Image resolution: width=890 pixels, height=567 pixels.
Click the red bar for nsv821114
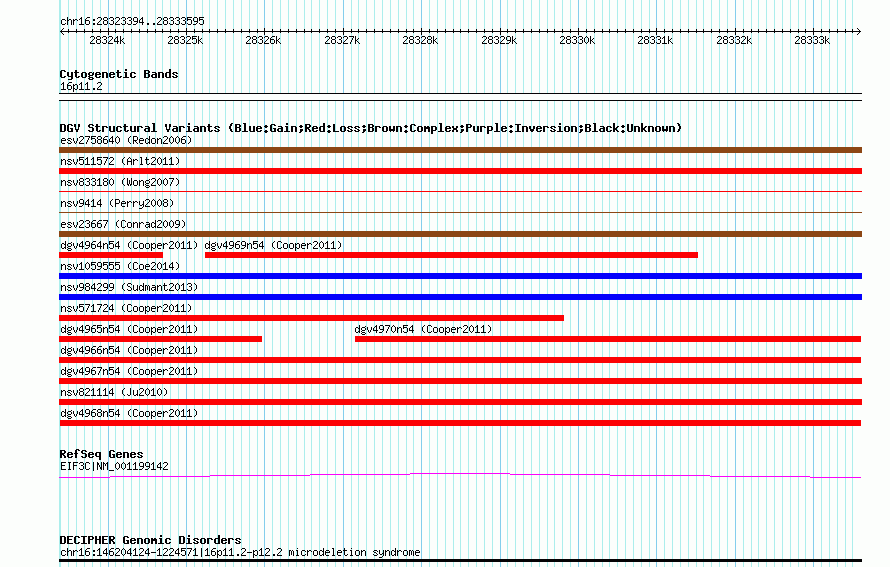(460, 402)
